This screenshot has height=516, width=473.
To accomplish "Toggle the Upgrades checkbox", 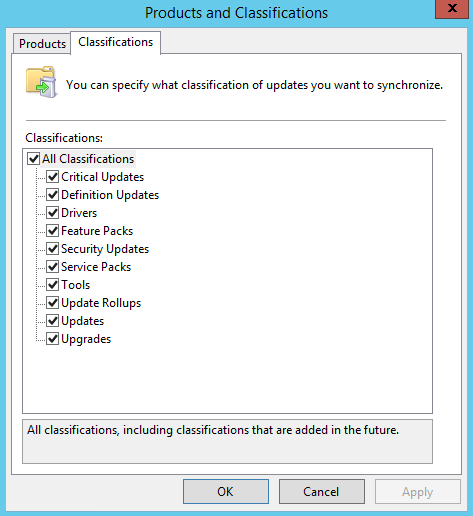I will pyautogui.click(x=52, y=339).
